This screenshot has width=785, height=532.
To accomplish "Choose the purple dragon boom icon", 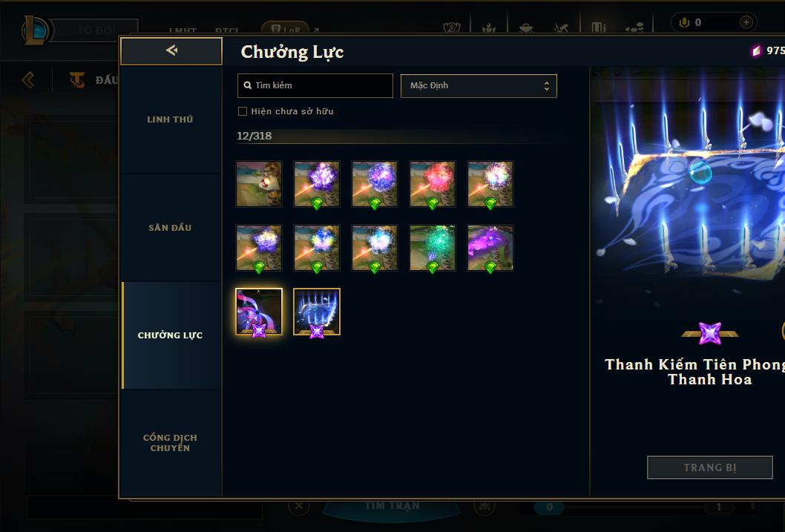I will pyautogui.click(x=490, y=247).
